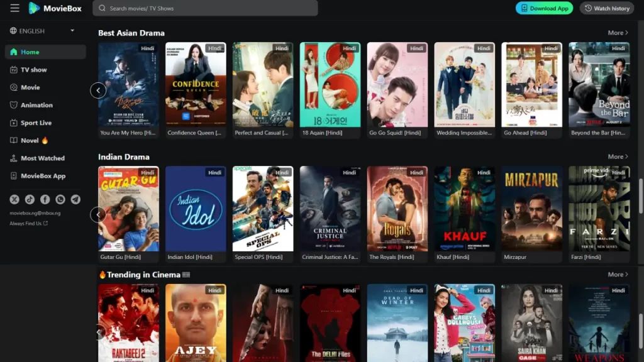Open the Telegram social icon

click(75, 199)
